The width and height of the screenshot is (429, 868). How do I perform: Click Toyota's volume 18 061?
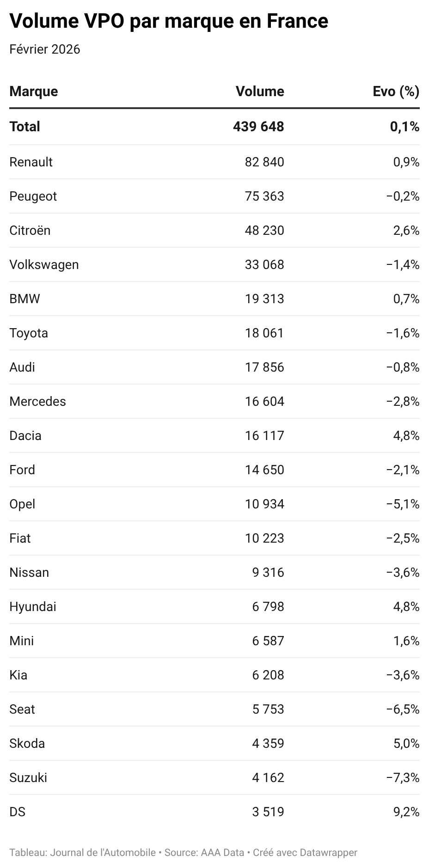(264, 333)
